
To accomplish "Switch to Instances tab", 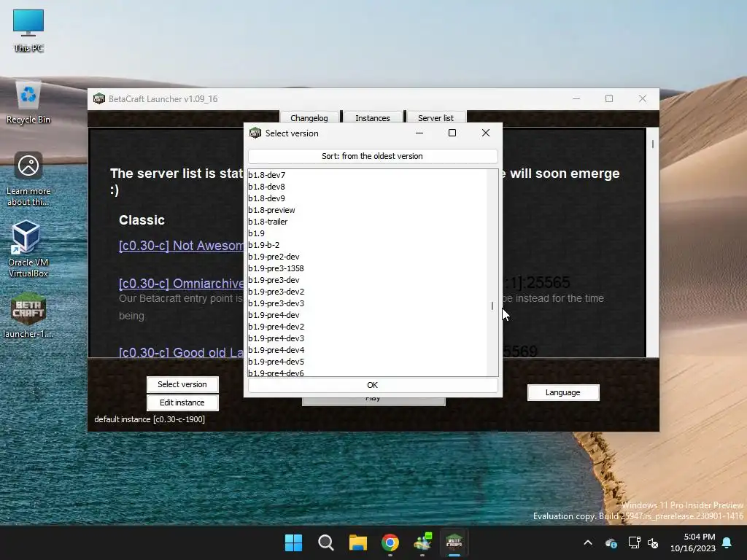I will point(373,117).
